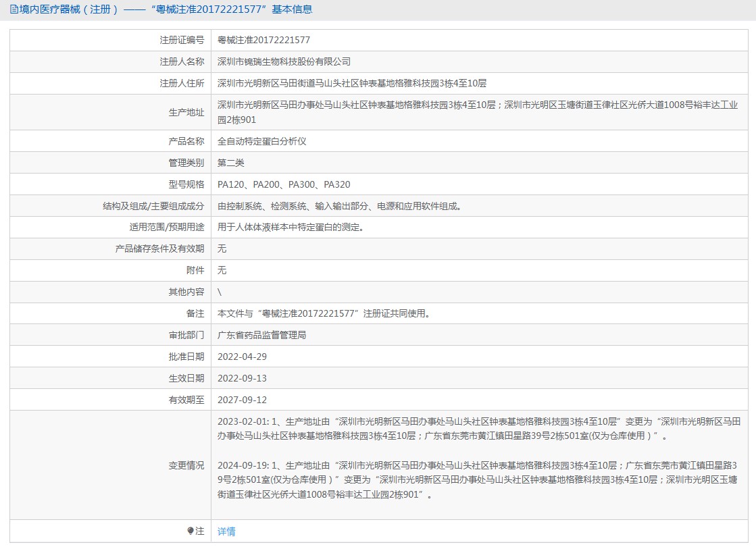
Task: Click the 型号规格 label
Action: click(x=186, y=184)
